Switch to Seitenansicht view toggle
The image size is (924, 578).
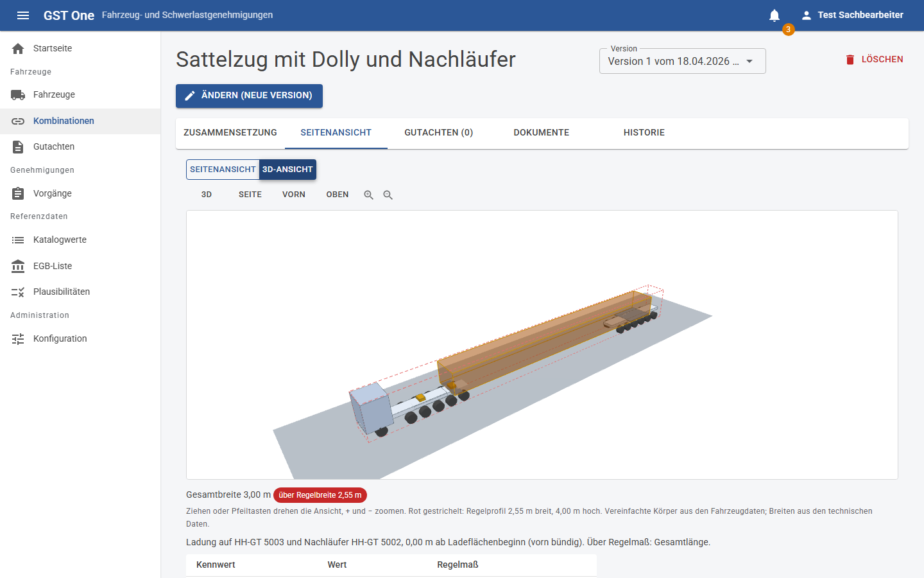click(x=223, y=170)
